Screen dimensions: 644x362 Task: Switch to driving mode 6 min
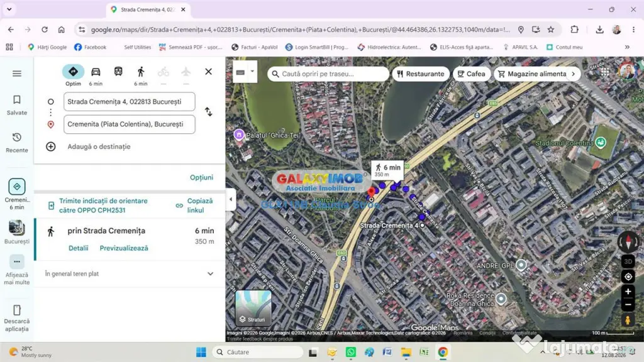click(96, 75)
